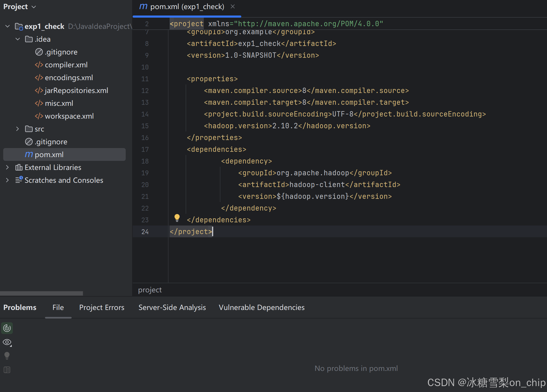Open the pom.xml Maven file icon
The width and height of the screenshot is (547, 392).
click(x=29, y=154)
